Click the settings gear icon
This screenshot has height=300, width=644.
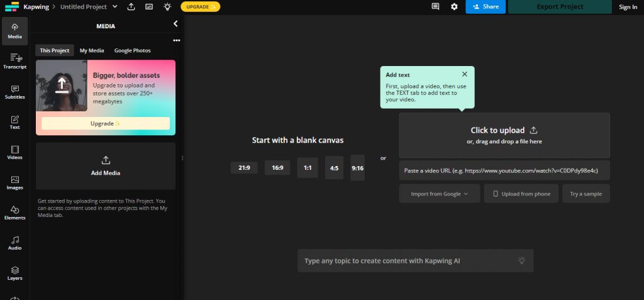(x=454, y=7)
